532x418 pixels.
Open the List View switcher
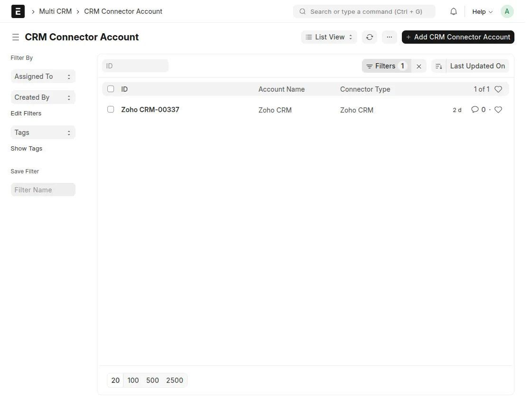click(x=329, y=37)
